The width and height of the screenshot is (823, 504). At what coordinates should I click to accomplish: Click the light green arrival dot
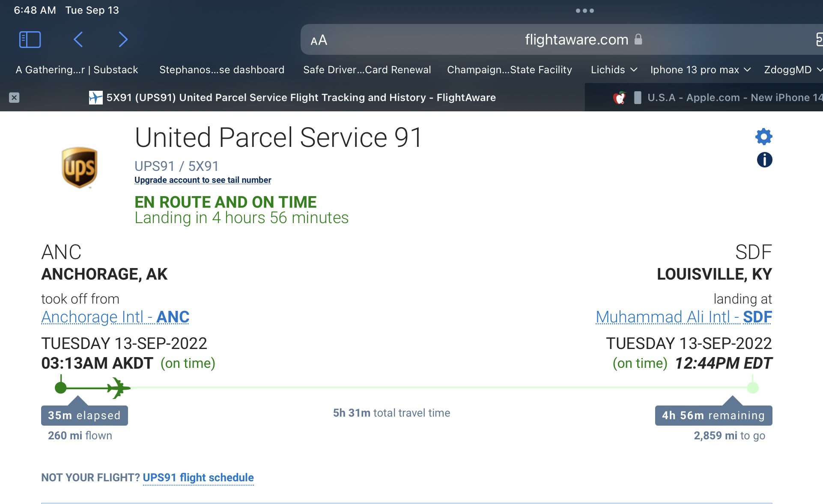click(x=753, y=388)
